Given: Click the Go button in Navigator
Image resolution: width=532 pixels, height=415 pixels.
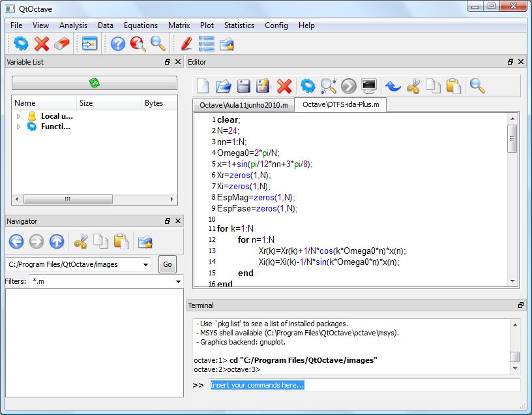Looking at the screenshot, I should click(x=168, y=264).
